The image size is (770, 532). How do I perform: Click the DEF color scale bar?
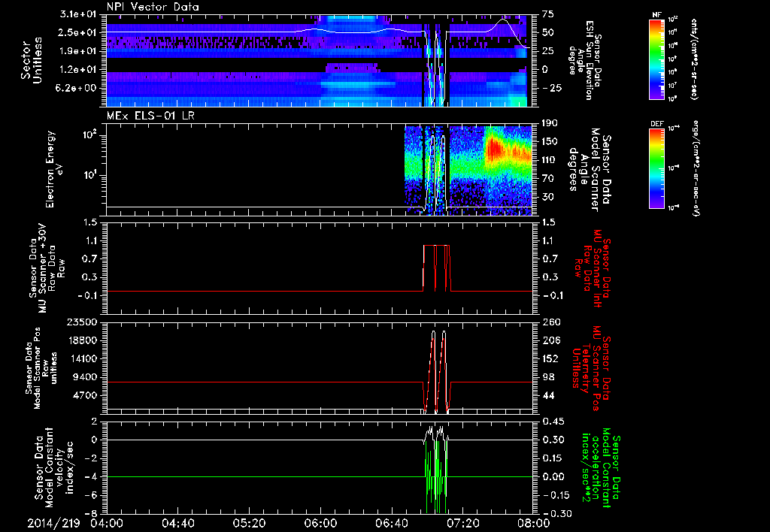[655, 169]
